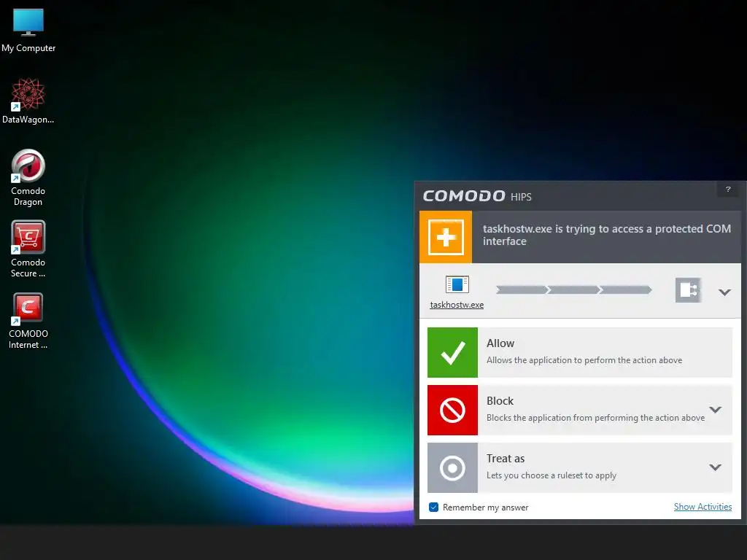Launch Comodo Dragon browser shortcut

tap(28, 178)
